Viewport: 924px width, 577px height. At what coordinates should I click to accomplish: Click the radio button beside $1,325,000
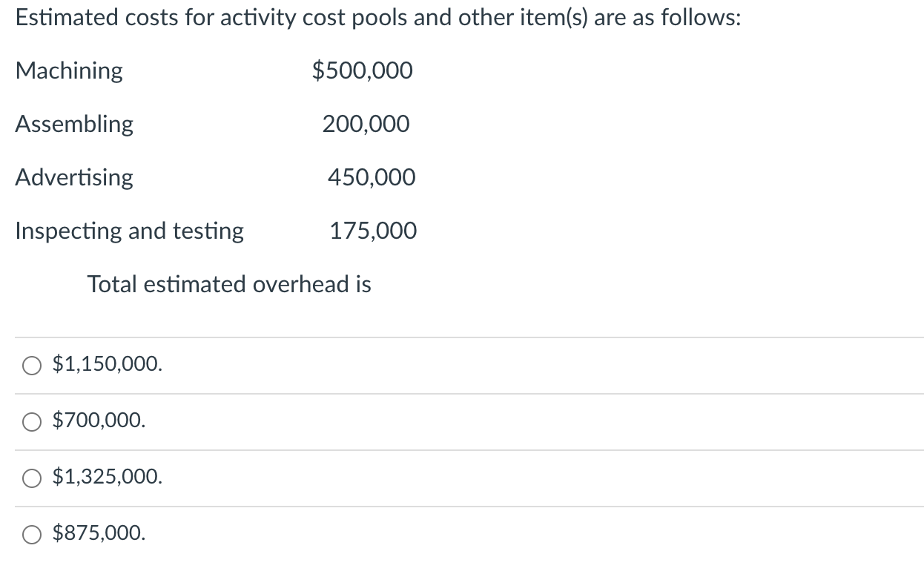tap(31, 478)
